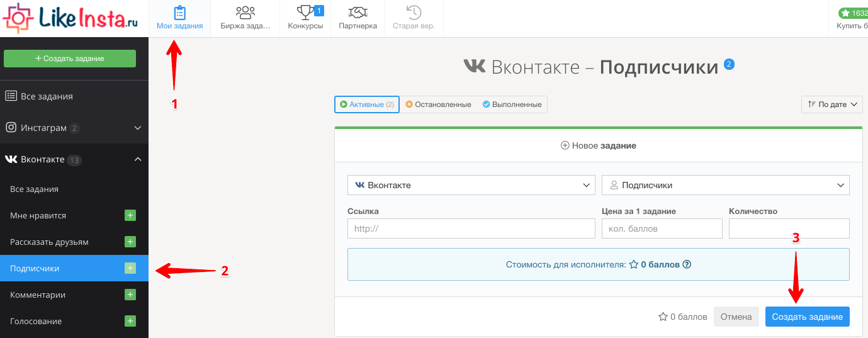
Task: Focus the Ссылка http:// input field
Action: click(471, 228)
